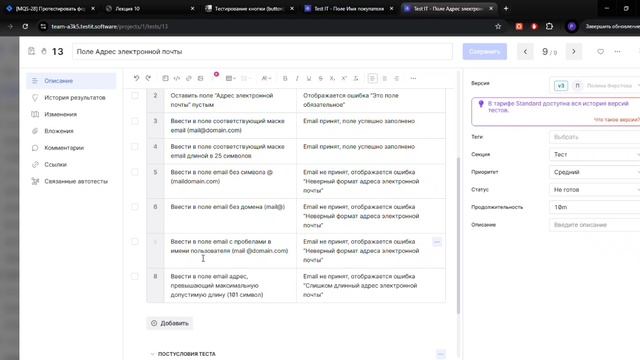Viewport: 640px width, 360px height.
Task: Align text to the center
Action: pos(384,78)
